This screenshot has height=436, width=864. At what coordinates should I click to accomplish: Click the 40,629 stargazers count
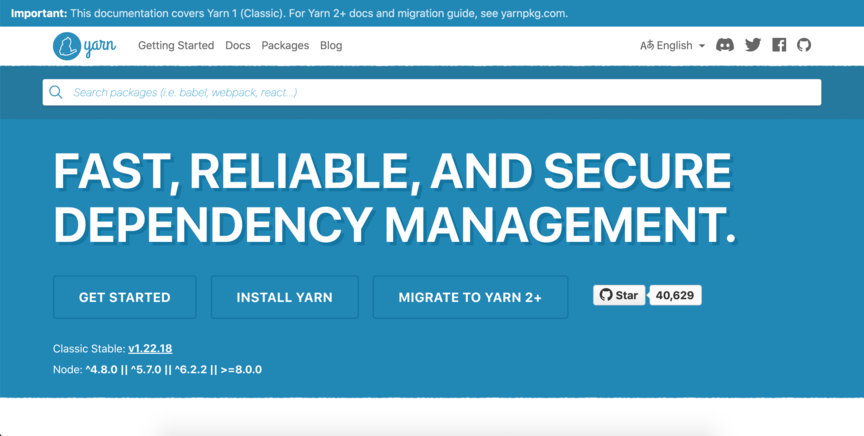[675, 295]
